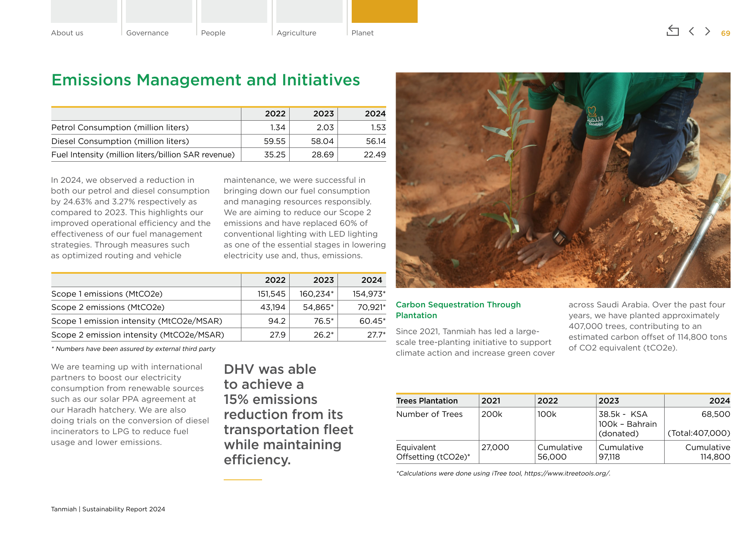Image resolution: width=756 pixels, height=535 pixels.
Task: Click the Scope 1 value 151,545
Action: [272, 294]
